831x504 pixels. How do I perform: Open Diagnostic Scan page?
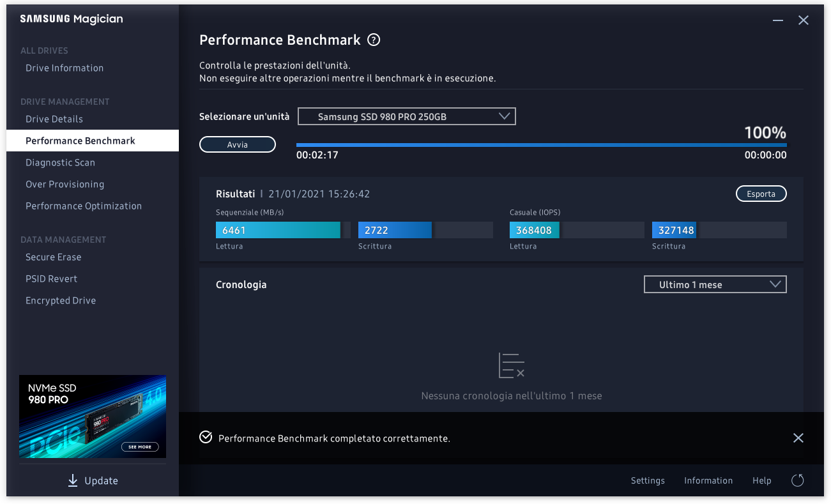[60, 162]
